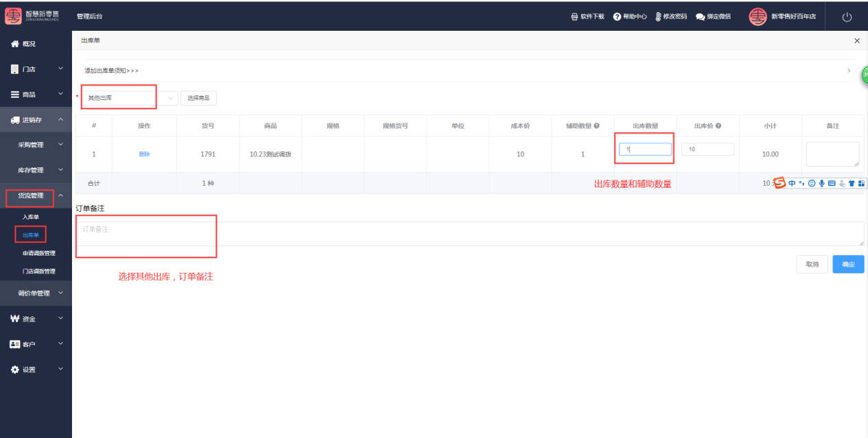Click the 智慧新零售 logo

click(33, 16)
